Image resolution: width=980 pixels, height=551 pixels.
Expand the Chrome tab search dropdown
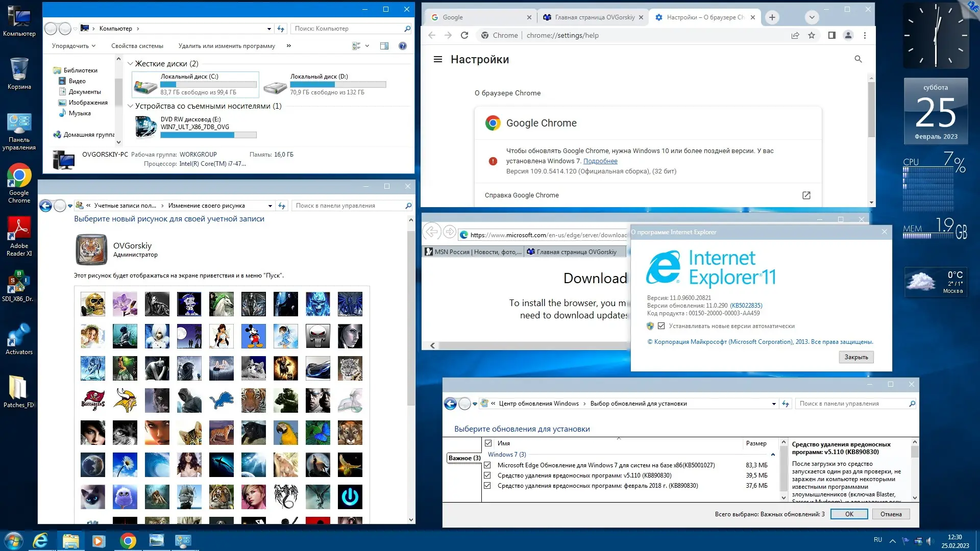click(x=812, y=17)
